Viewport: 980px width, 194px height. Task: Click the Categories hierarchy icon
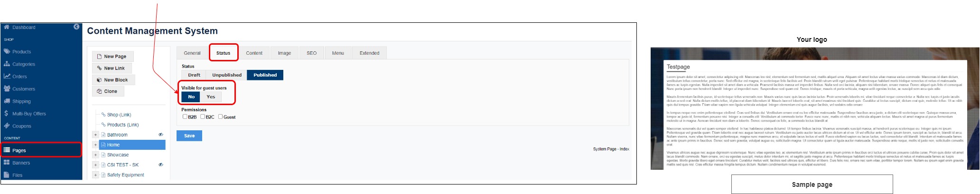point(7,64)
